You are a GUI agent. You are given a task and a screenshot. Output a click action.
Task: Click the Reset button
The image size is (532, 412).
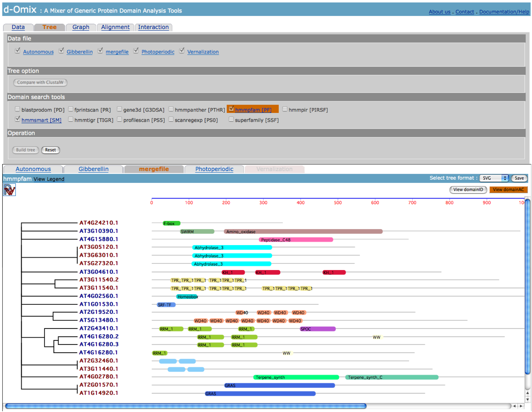pyautogui.click(x=50, y=150)
